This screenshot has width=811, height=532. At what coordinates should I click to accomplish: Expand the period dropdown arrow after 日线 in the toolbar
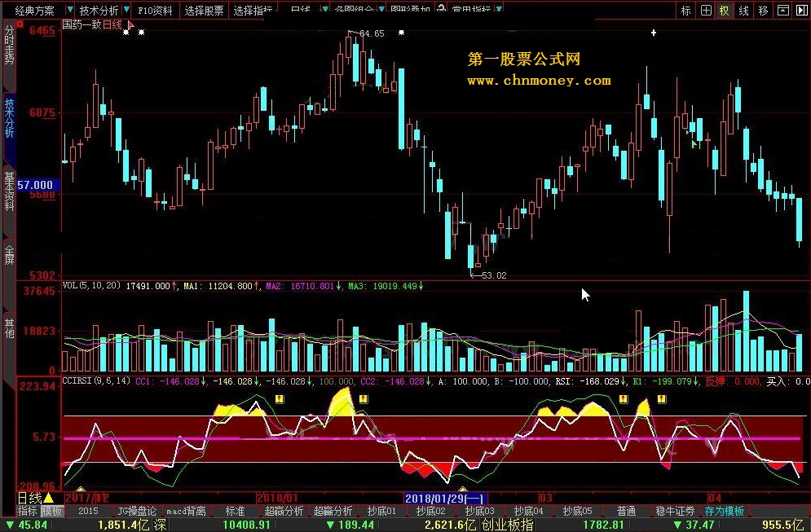tap(324, 9)
